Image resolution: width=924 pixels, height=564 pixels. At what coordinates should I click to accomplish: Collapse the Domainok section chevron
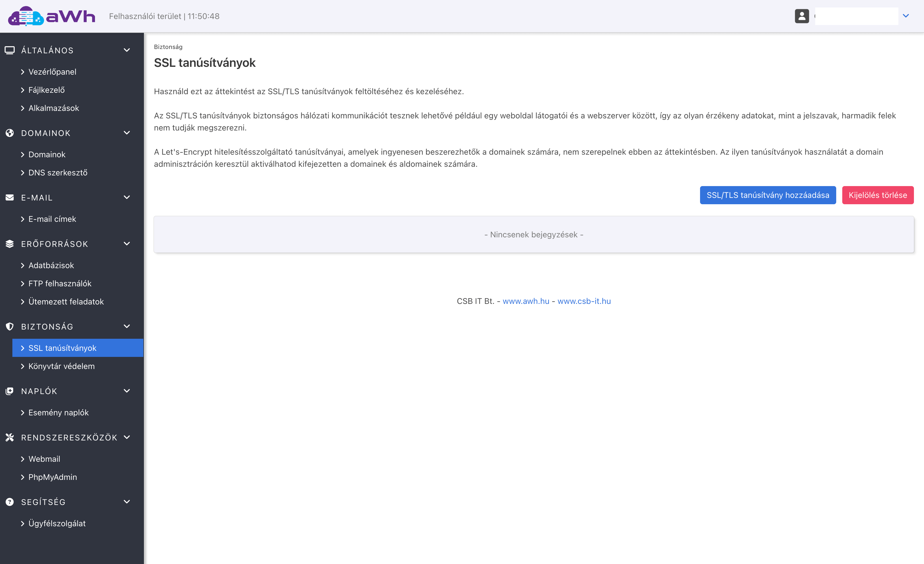(x=127, y=133)
